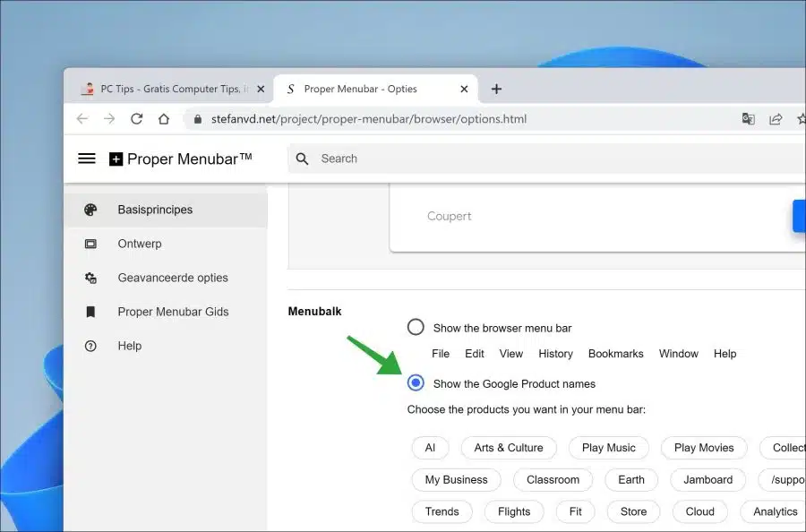Viewport: 806px width, 532px height.
Task: Click the Menubalk section heading
Action: (314, 312)
